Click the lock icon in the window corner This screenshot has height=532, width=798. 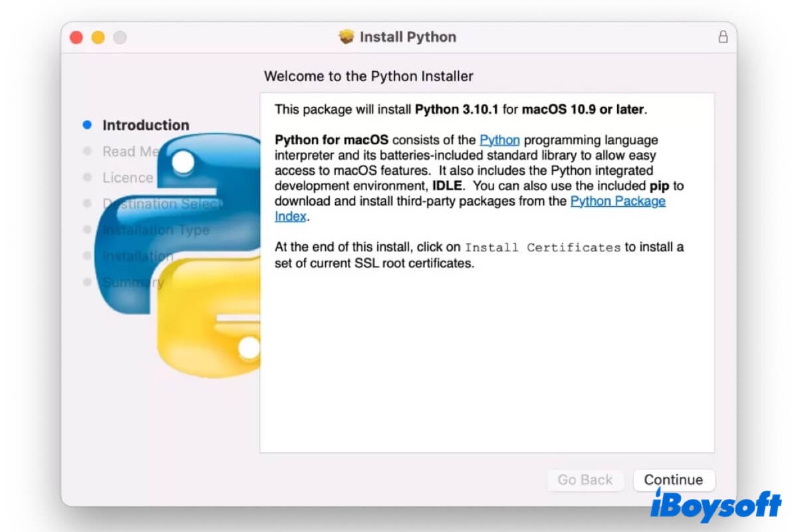point(723,37)
